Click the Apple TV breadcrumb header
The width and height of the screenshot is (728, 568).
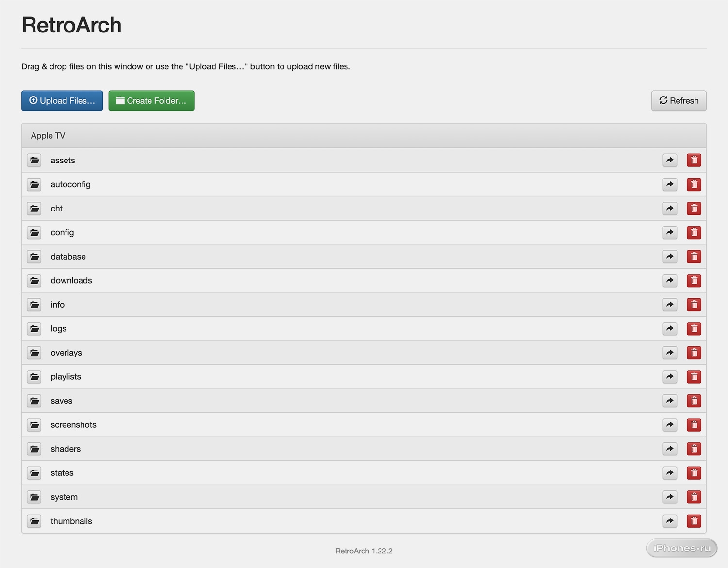pos(48,136)
